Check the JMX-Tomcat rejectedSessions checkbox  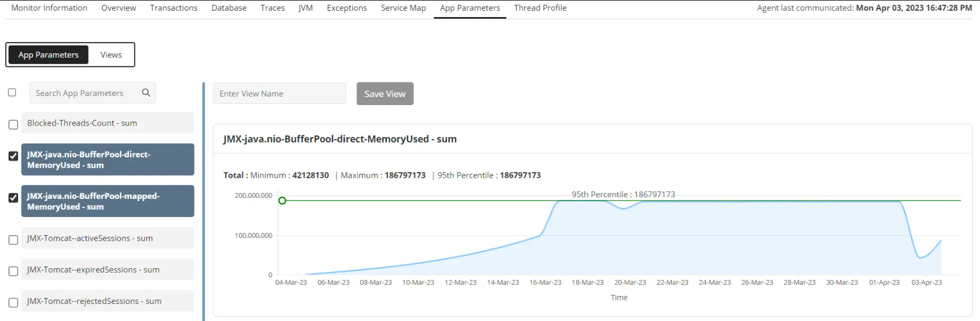[13, 303]
